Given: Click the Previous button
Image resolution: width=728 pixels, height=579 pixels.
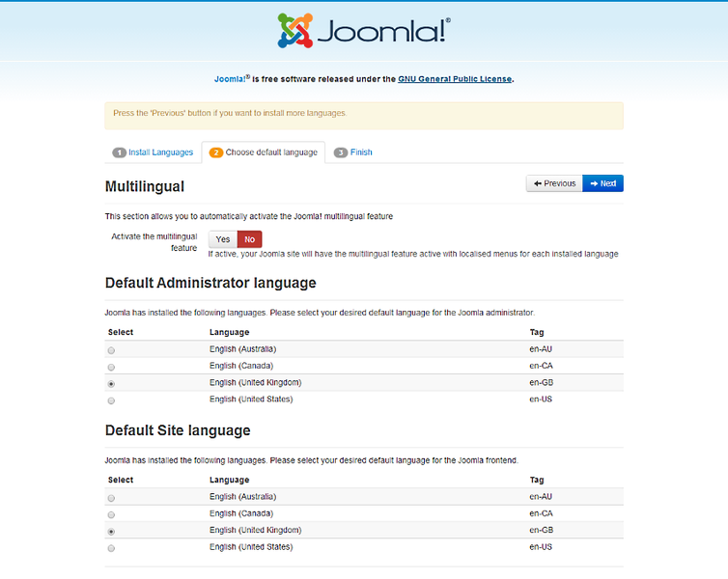Looking at the screenshot, I should click(553, 183).
